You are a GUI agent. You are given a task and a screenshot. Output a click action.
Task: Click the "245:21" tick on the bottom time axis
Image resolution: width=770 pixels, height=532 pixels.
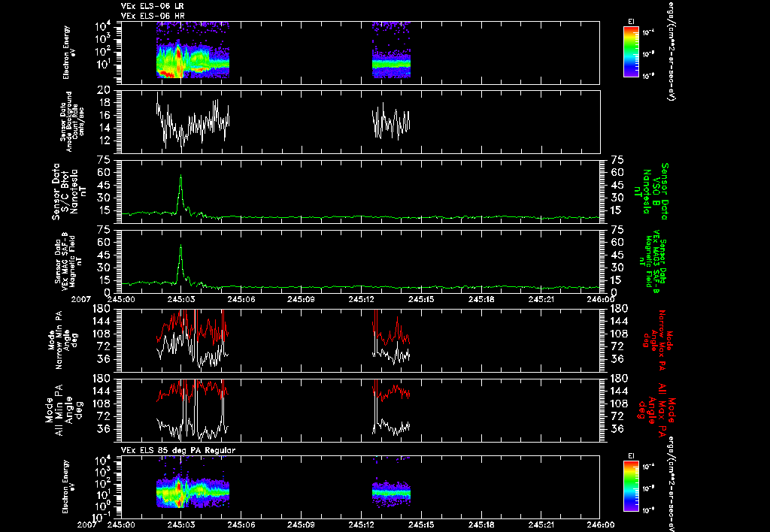[541, 524]
